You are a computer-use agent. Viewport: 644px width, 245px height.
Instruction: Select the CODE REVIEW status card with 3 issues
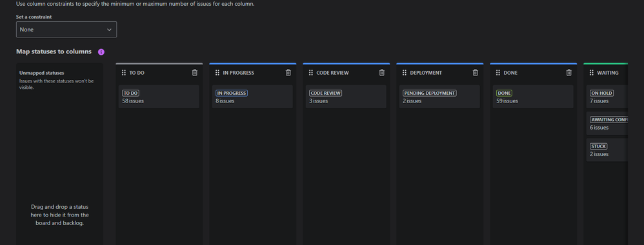click(x=346, y=97)
